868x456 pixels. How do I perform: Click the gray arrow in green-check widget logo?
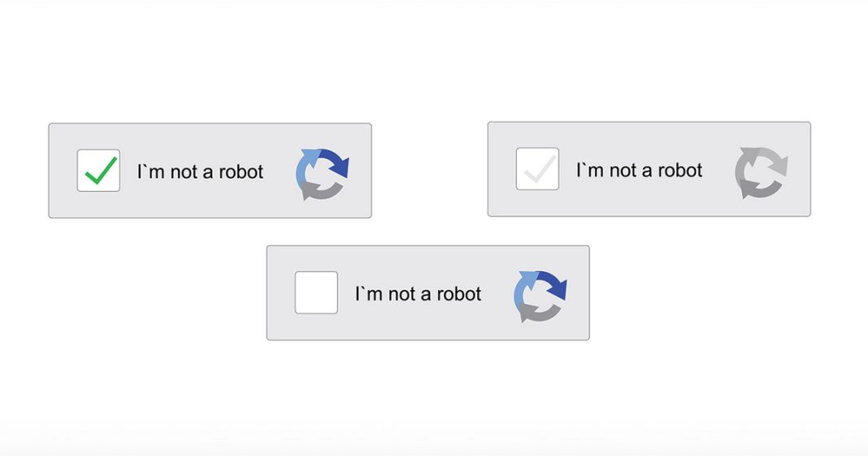(323, 191)
